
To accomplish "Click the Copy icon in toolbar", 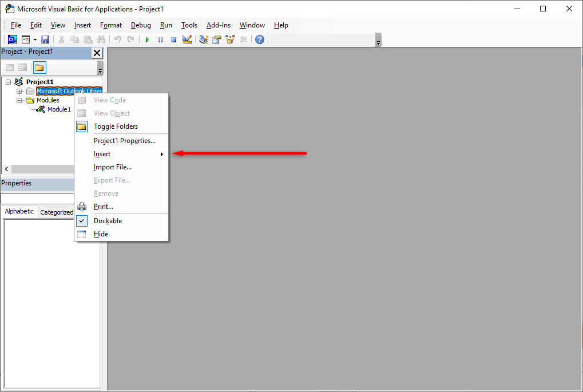I will pos(75,39).
